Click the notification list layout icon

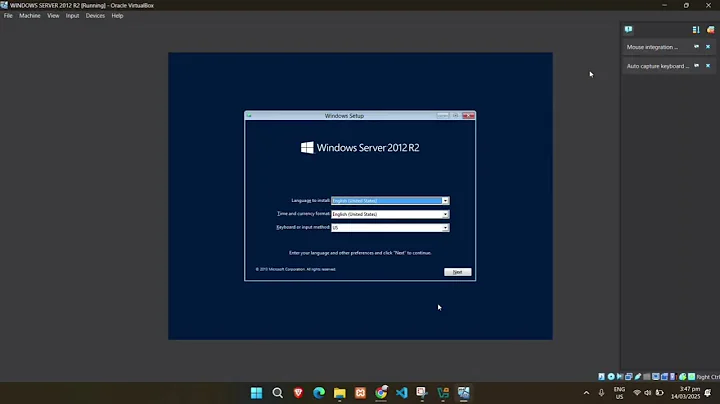point(696,30)
